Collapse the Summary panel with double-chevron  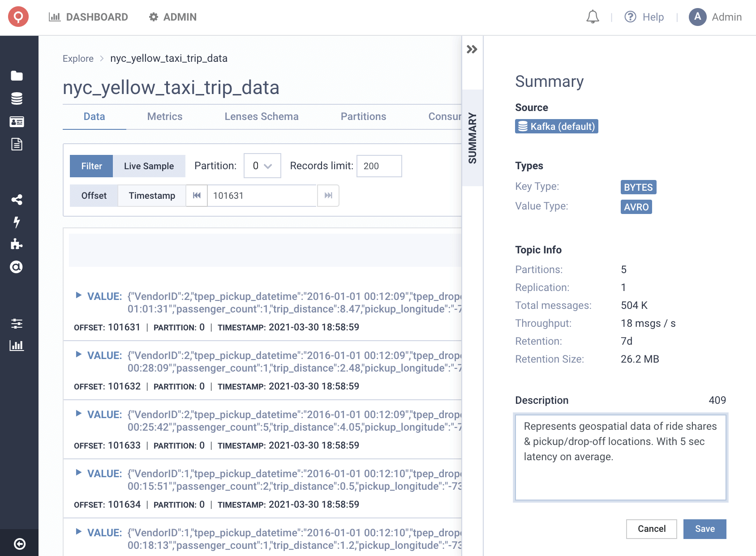(x=471, y=50)
